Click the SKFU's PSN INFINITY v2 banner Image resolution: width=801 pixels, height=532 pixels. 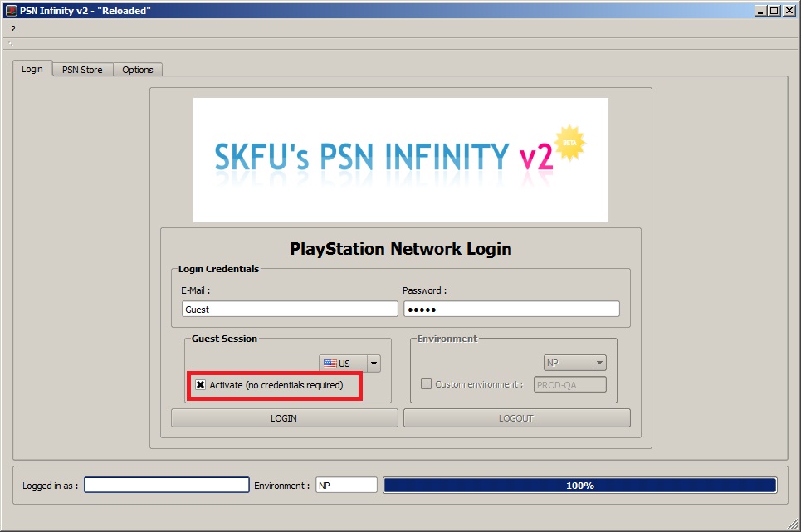400,160
